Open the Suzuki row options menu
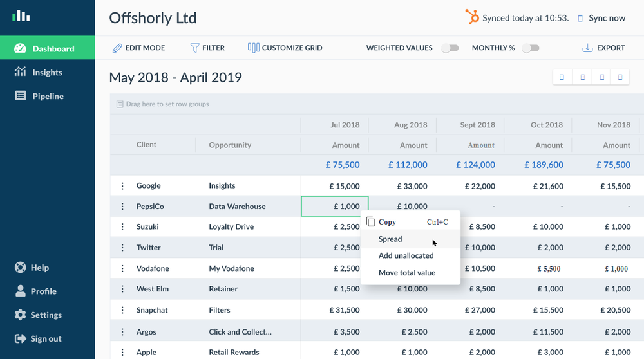Image resolution: width=644 pixels, height=359 pixels. [x=122, y=226]
